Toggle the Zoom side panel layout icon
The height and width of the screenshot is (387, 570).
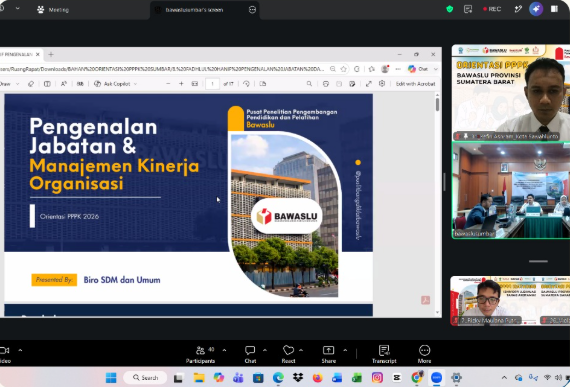pos(554,9)
